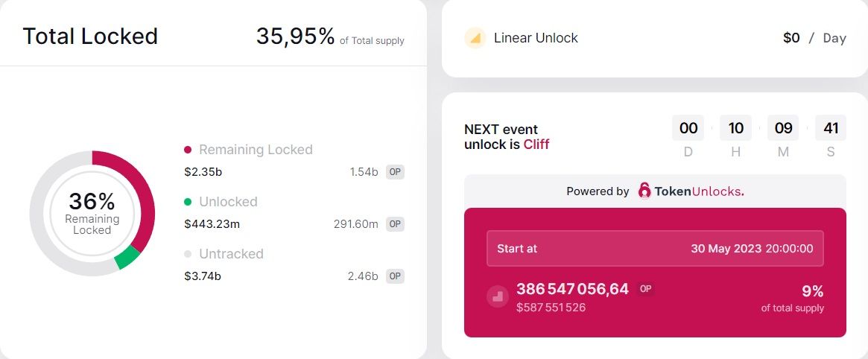Click the 36% Remaining Locked chart center
The image size is (868, 359).
pos(92,214)
